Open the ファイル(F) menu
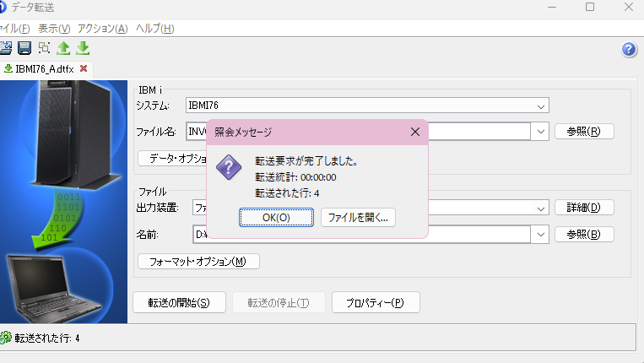 point(15,29)
